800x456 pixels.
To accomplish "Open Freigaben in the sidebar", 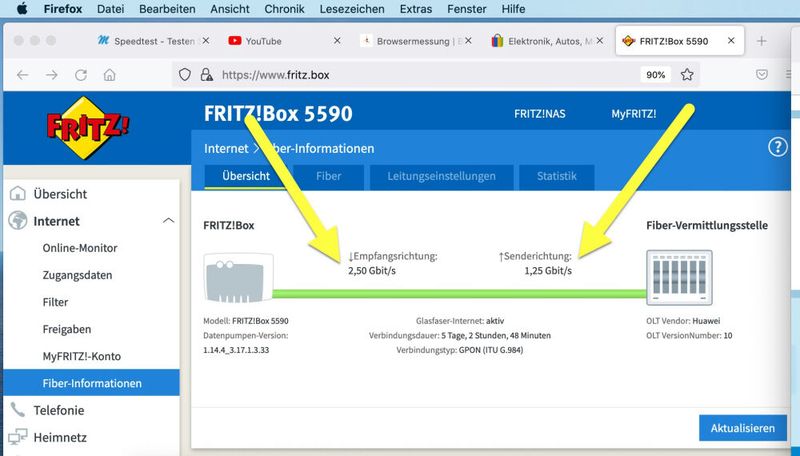I will [x=67, y=330].
